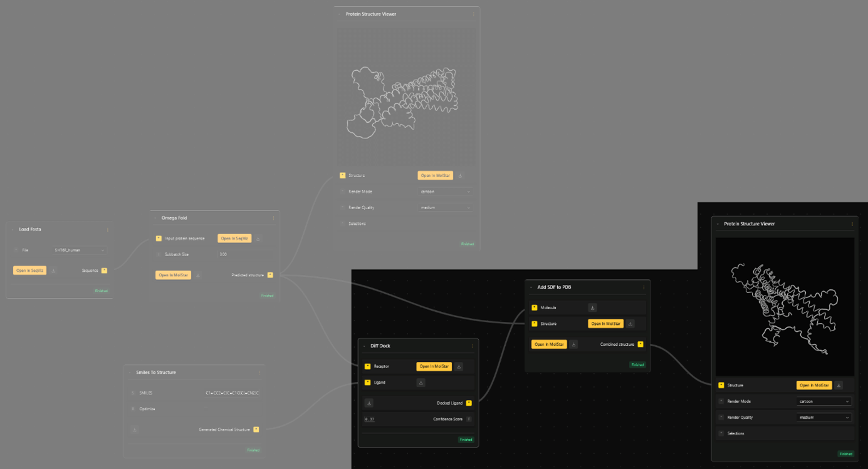Collapse the Add SDF to PDB node
868x469 pixels.
531,287
